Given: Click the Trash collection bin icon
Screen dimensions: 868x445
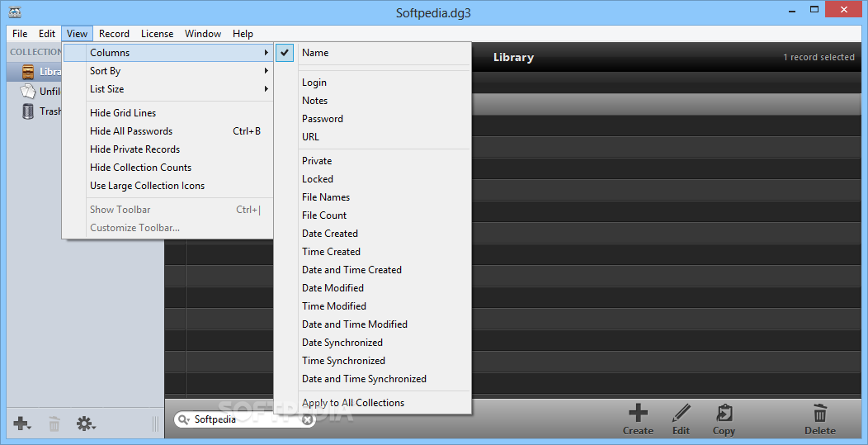Looking at the screenshot, I should pos(28,111).
